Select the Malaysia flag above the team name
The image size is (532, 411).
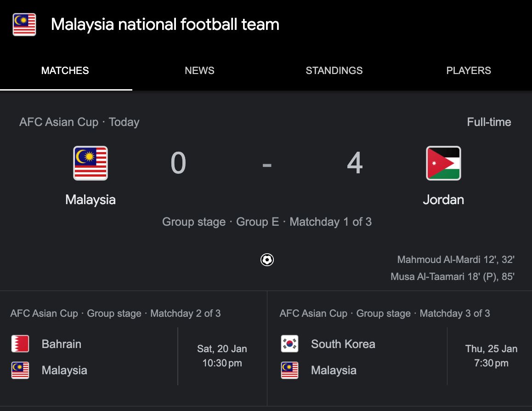(90, 163)
